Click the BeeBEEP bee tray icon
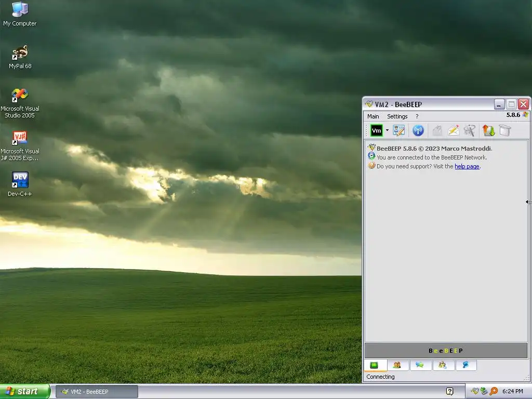The height and width of the screenshot is (399, 532). 475,391
